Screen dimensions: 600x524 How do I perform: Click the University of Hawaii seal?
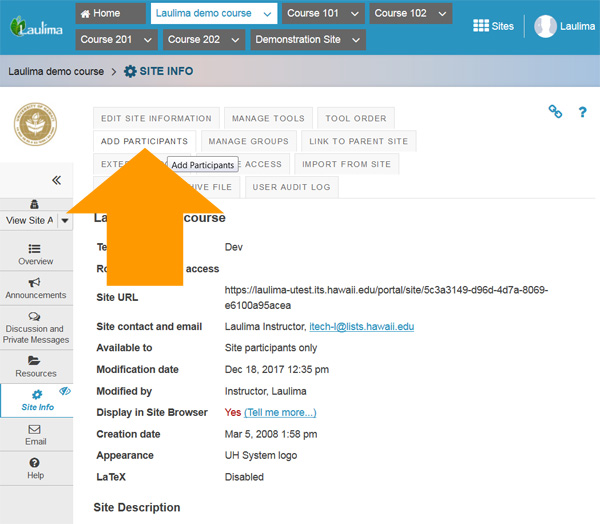35,124
